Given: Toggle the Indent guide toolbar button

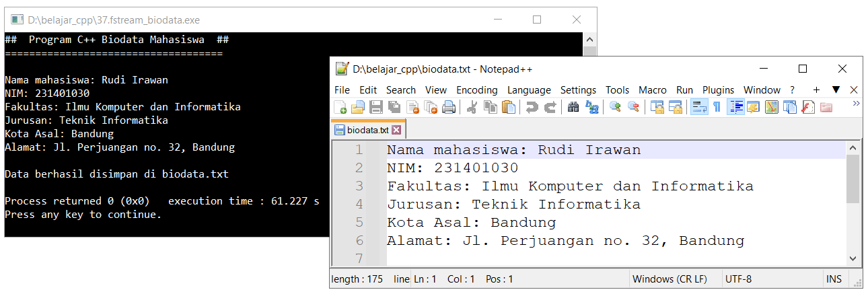Looking at the screenshot, I should (x=735, y=107).
